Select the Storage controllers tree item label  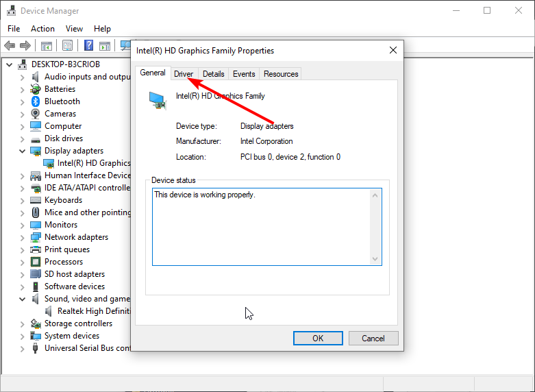click(79, 323)
